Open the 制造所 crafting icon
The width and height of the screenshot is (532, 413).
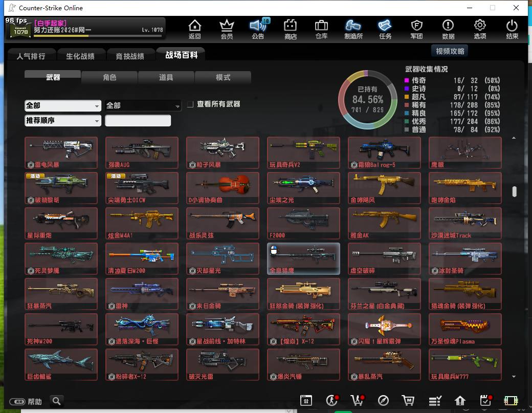(x=353, y=29)
